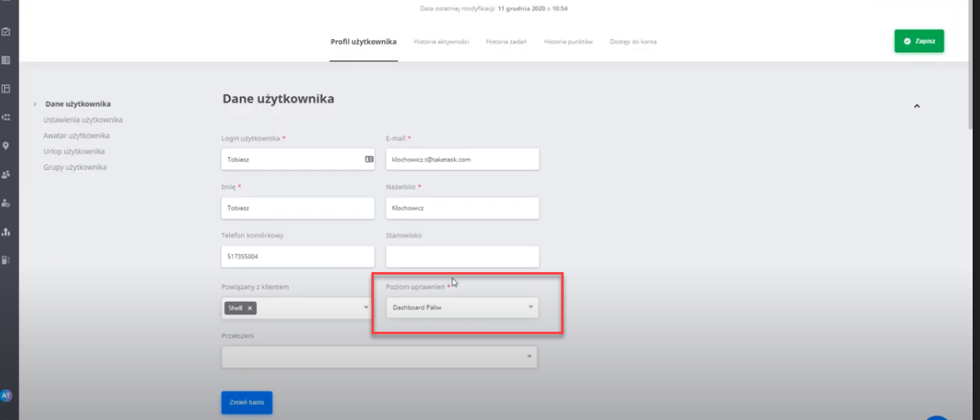The width and height of the screenshot is (980, 420).
Task: Click the Zmień hasło button
Action: pos(247,403)
